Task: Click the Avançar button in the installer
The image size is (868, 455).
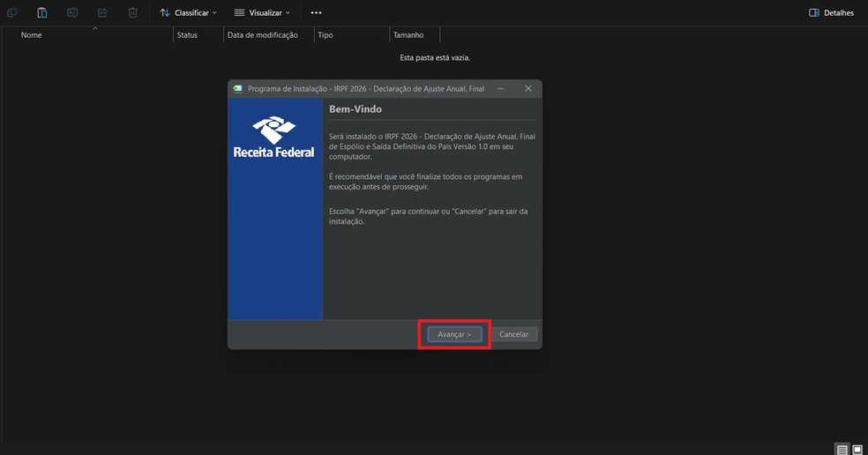Action: 454,334
